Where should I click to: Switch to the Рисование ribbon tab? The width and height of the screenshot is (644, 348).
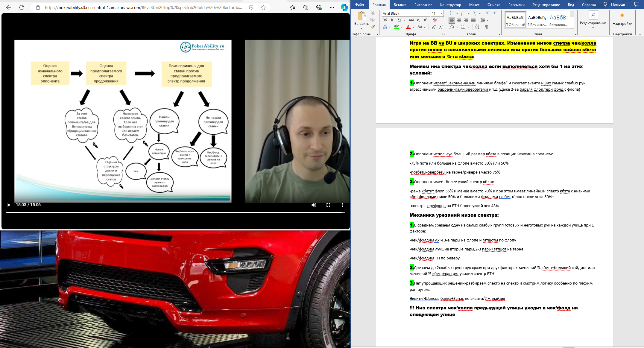(x=423, y=5)
